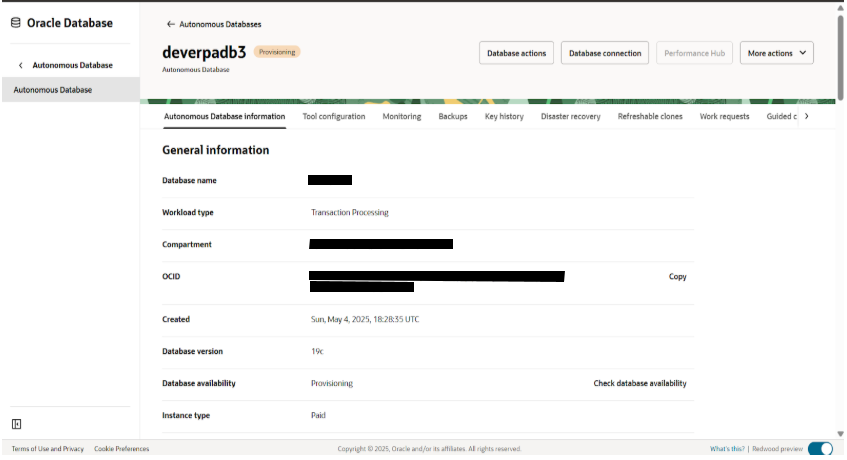
Task: Select Autonomous Database in the sidebar
Action: pyautogui.click(x=53, y=90)
